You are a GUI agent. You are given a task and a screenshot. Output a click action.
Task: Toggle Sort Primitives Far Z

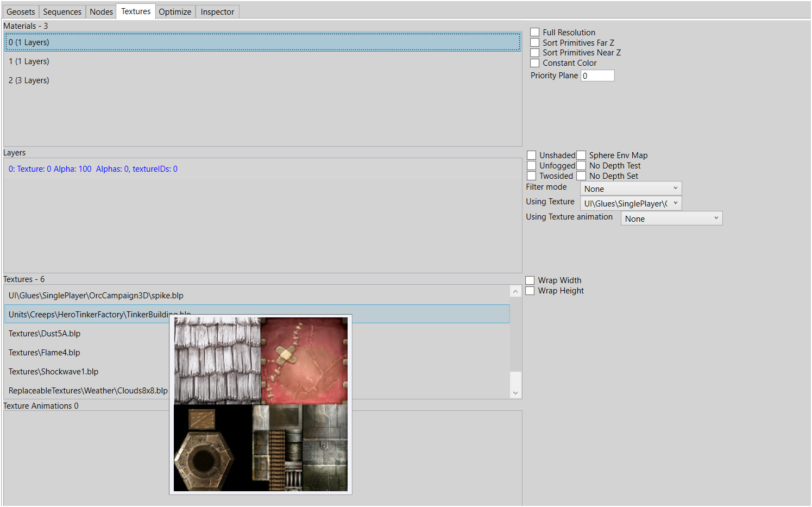(x=535, y=42)
